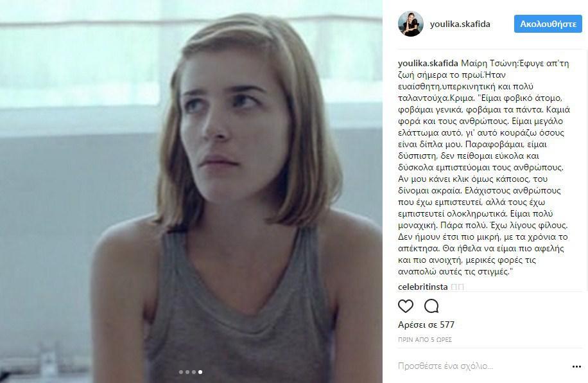Image resolution: width=588 pixels, height=383 pixels.
Task: Click the emoji placeholders beside celebritinsta
Action: 458,287
